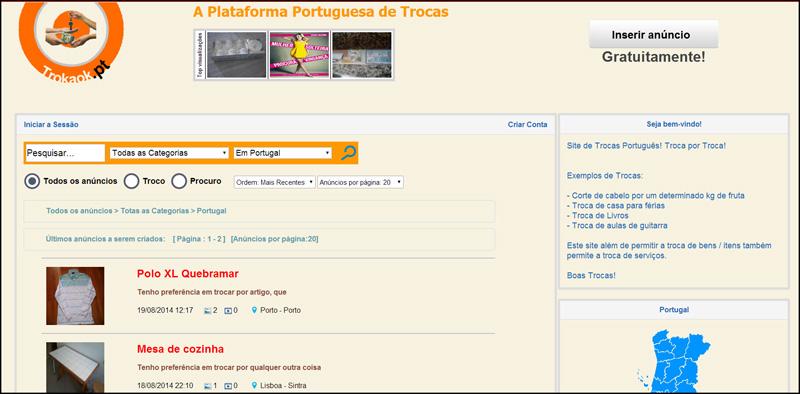Open the Ordem: Mais Recentes dropdown

pyautogui.click(x=274, y=182)
